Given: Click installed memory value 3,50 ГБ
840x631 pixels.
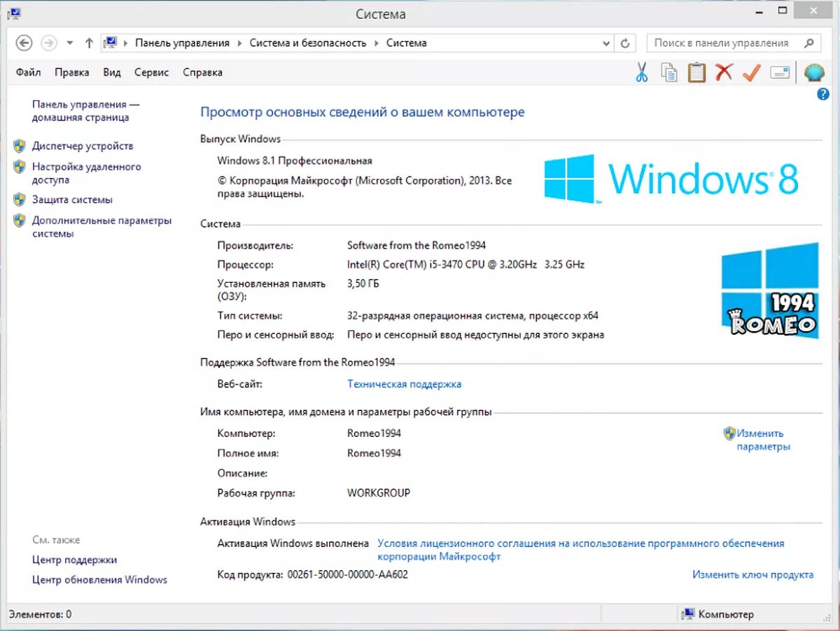Looking at the screenshot, I should click(x=363, y=283).
